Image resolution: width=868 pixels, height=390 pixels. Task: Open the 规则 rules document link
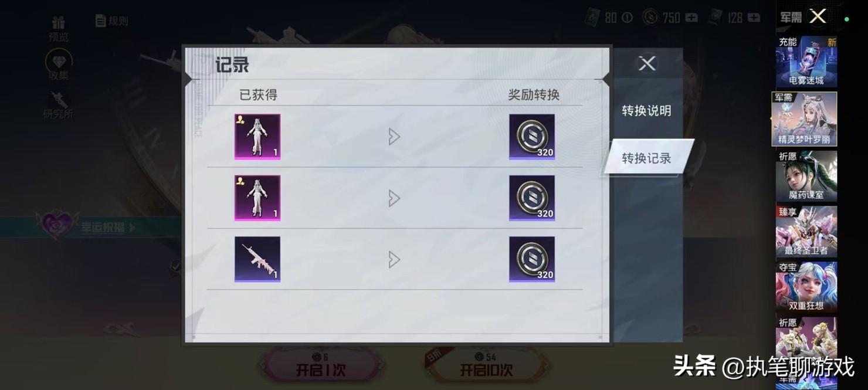point(111,21)
